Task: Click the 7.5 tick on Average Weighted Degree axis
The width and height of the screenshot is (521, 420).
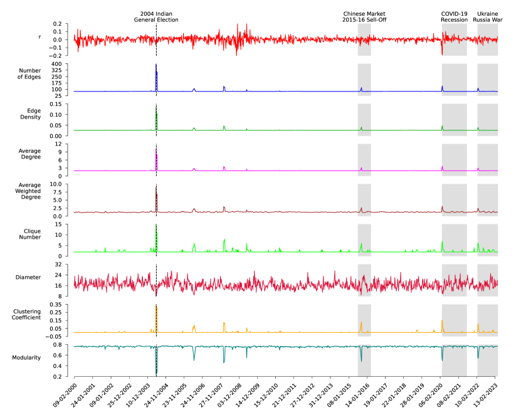Action: coord(58,192)
